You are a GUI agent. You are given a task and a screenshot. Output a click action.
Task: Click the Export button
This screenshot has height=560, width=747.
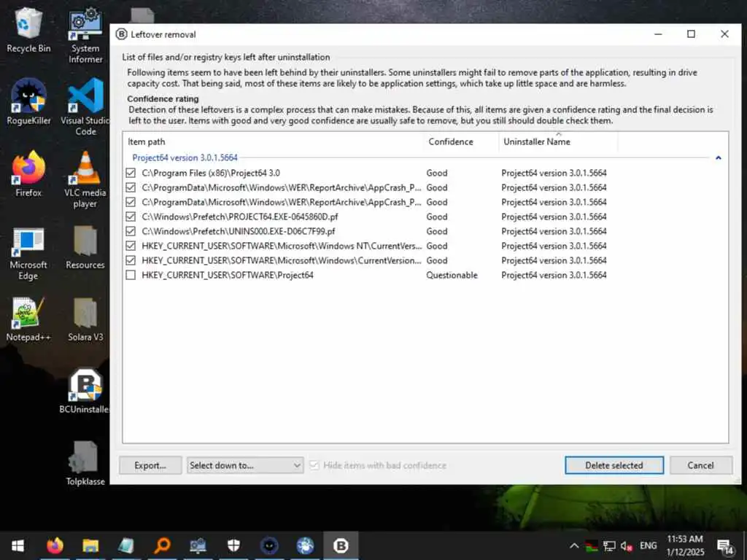coord(150,465)
